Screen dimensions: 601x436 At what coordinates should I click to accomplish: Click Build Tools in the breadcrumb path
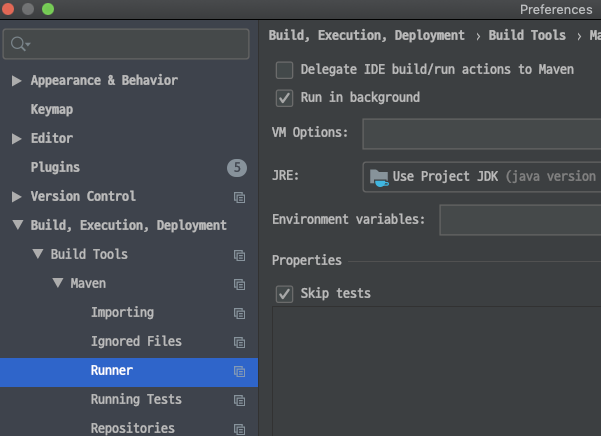[x=527, y=35]
